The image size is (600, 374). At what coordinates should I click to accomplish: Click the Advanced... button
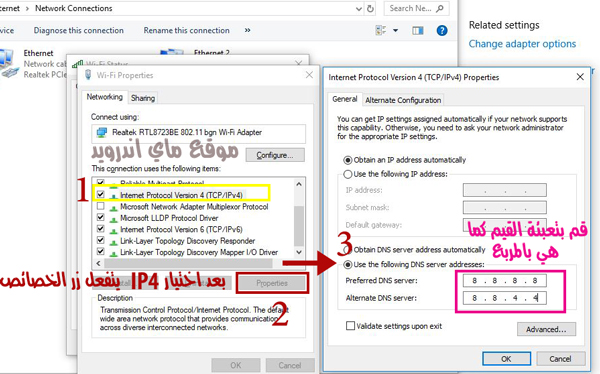(546, 329)
